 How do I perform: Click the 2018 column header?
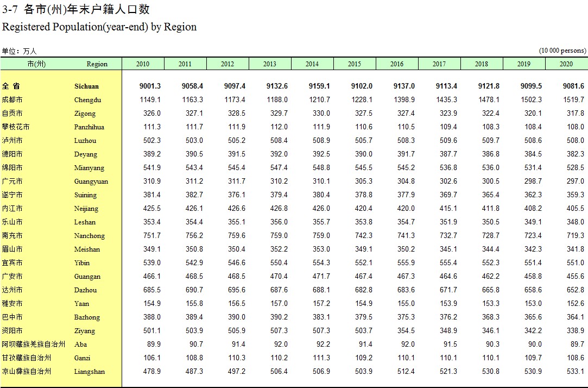click(482, 64)
